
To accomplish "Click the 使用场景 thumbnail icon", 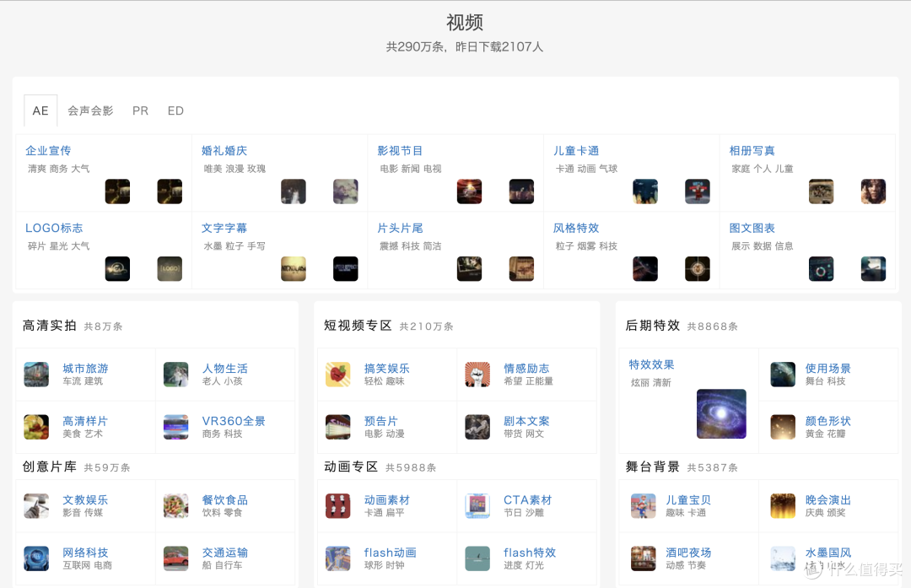I will point(783,375).
